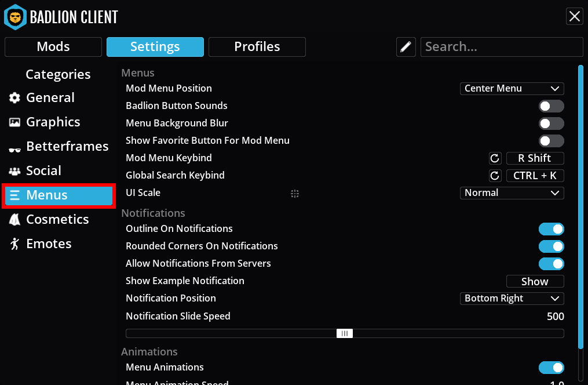Image resolution: width=588 pixels, height=385 pixels.
Task: Switch to the Mods tab
Action: [53, 47]
